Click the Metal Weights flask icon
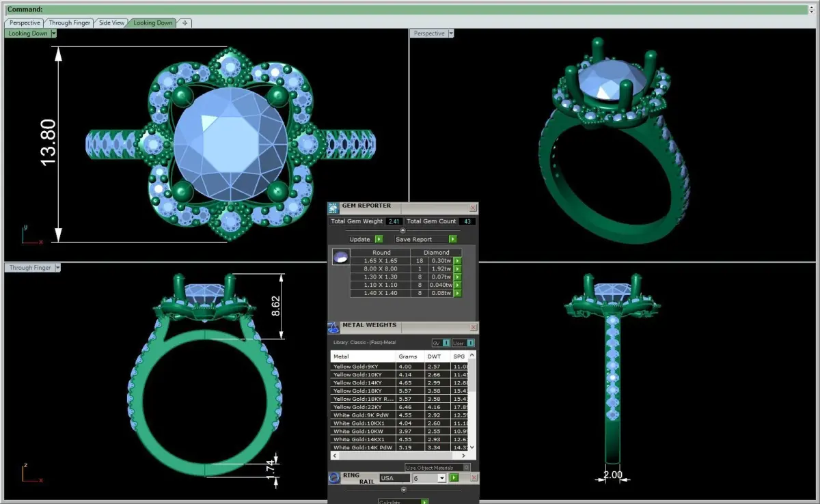 [333, 328]
